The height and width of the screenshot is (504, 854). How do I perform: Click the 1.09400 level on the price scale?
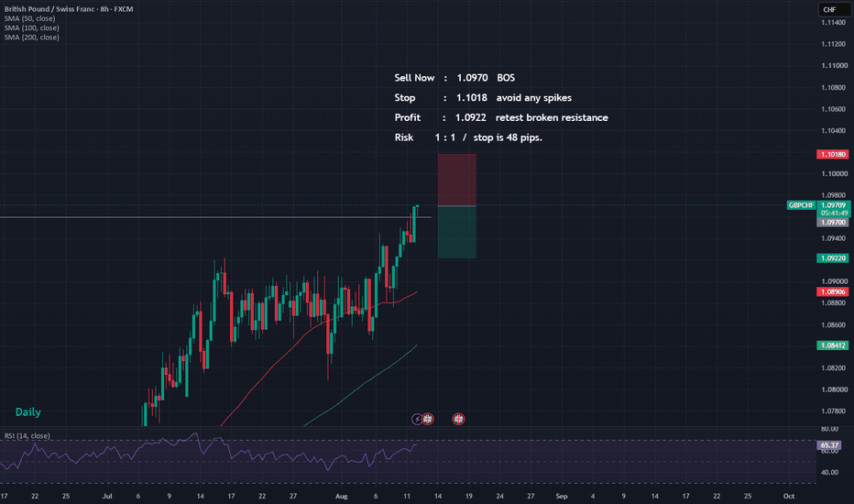[x=835, y=238]
